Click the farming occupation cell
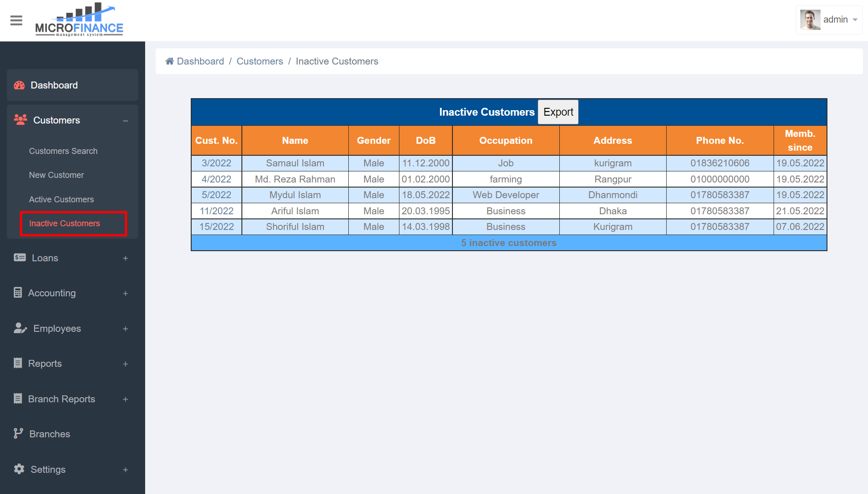The image size is (868, 494). (506, 179)
